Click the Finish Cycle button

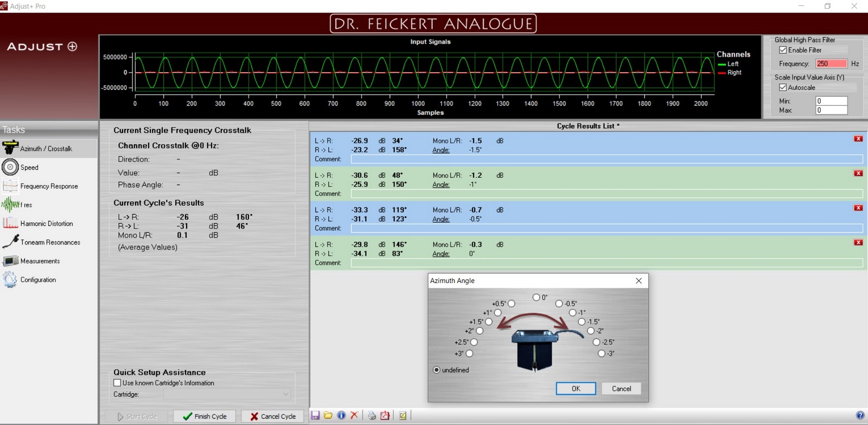(205, 416)
